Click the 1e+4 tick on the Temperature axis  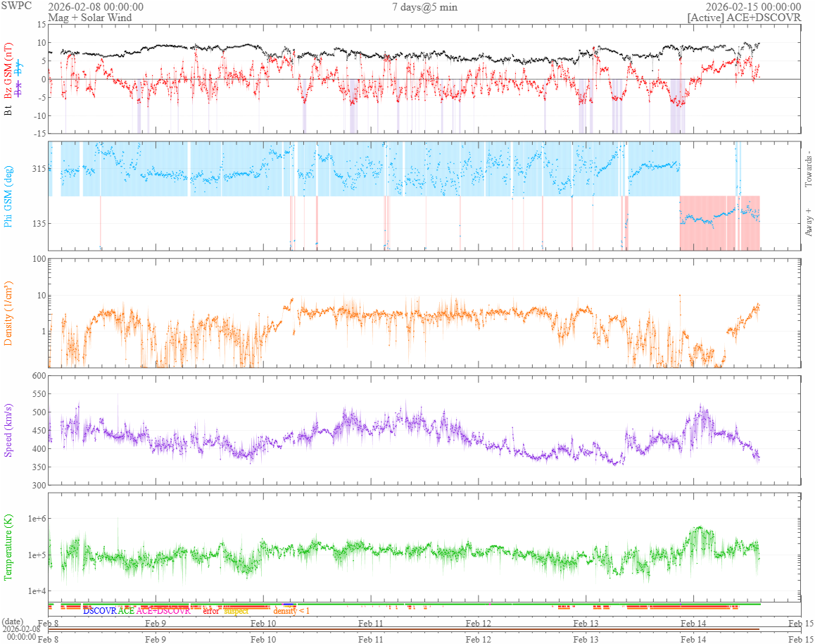coord(37,591)
